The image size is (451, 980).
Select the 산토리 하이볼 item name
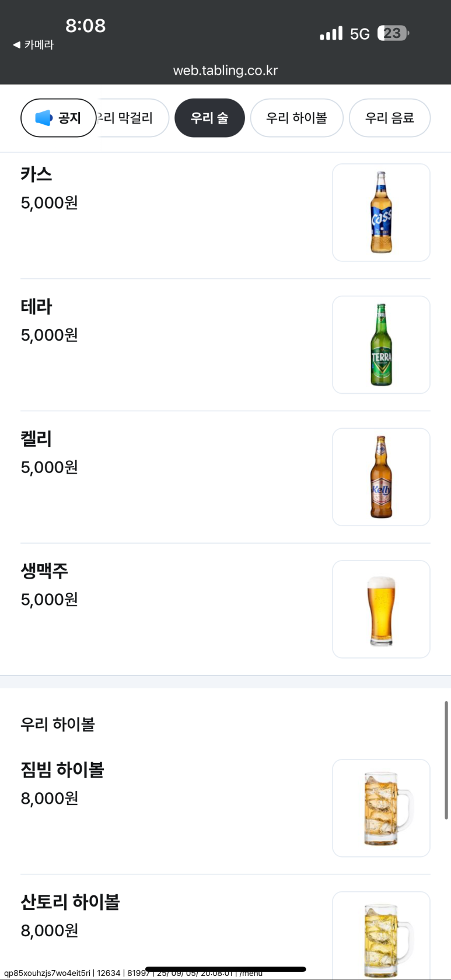pyautogui.click(x=70, y=902)
